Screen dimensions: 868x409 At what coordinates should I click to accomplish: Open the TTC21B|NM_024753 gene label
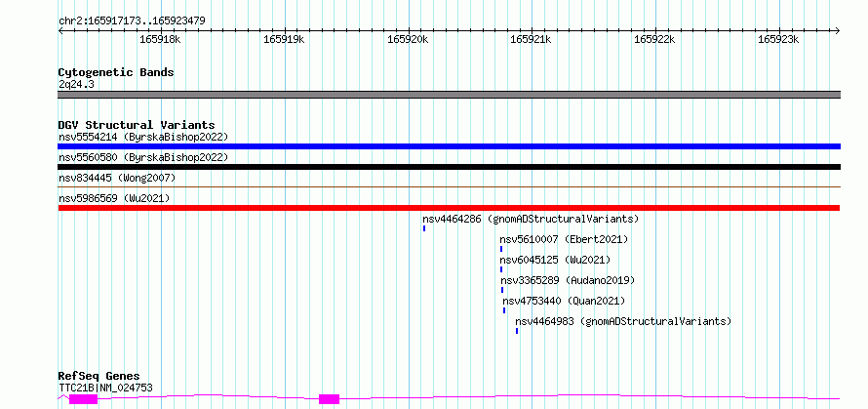105,388
